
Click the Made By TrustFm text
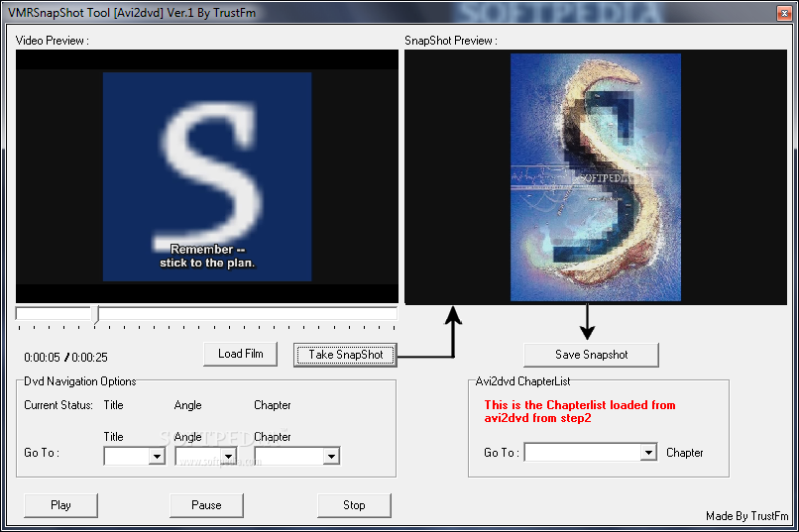pos(747,516)
